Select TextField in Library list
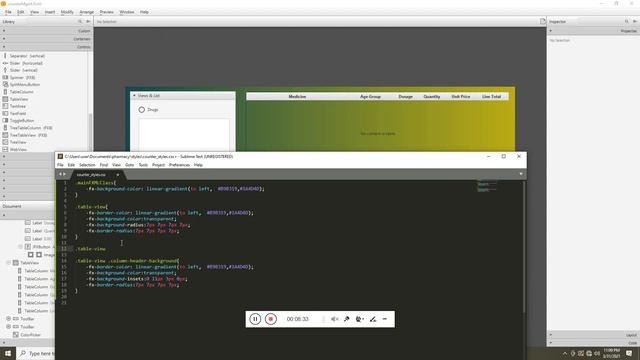640x360 pixels. [x=18, y=113]
